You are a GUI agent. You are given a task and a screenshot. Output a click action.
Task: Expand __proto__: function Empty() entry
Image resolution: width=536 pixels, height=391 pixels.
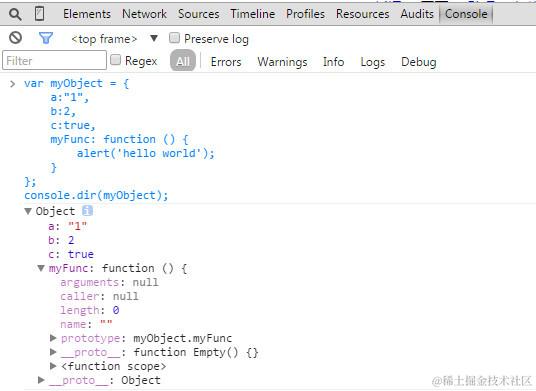[x=53, y=352]
